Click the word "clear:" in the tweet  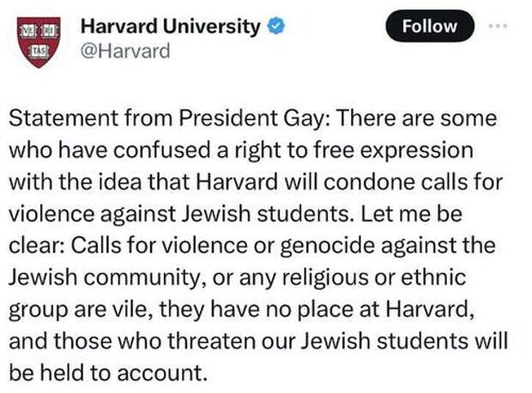click(37, 245)
